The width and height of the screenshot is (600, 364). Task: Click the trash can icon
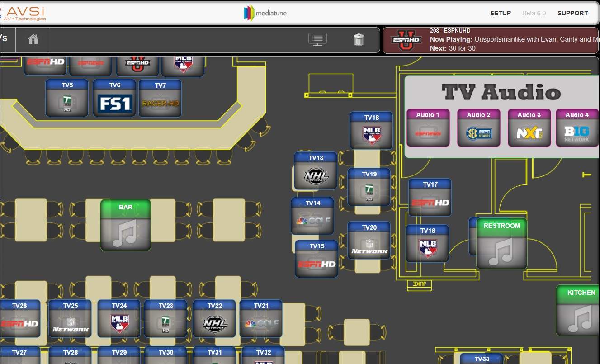(359, 39)
